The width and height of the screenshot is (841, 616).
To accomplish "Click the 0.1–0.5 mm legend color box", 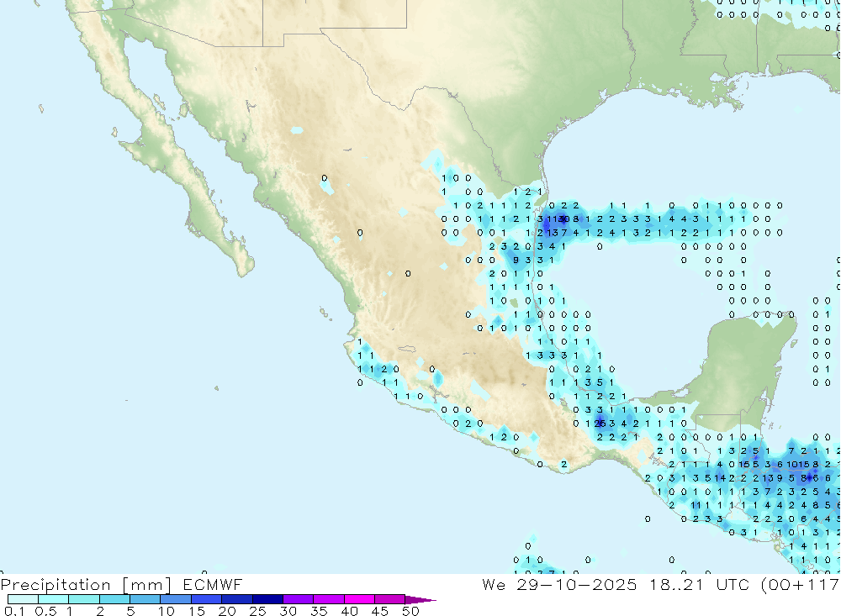I will pyautogui.click(x=23, y=599).
